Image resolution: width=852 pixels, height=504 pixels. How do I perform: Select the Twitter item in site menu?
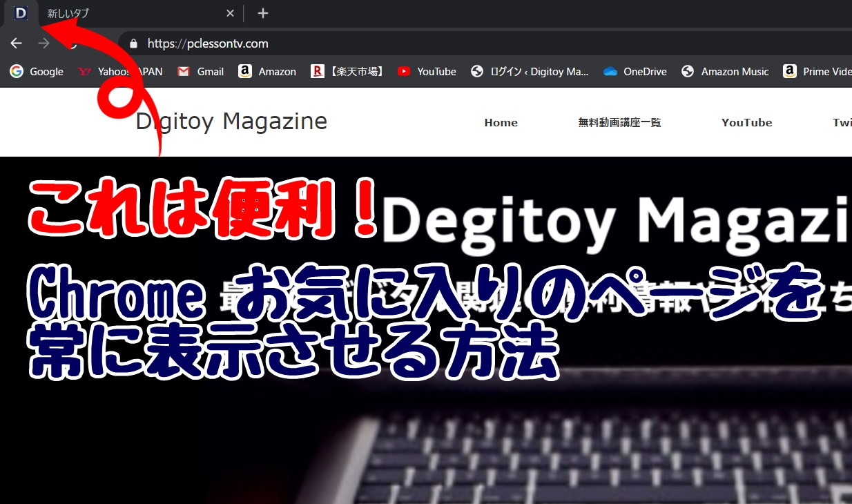click(842, 122)
